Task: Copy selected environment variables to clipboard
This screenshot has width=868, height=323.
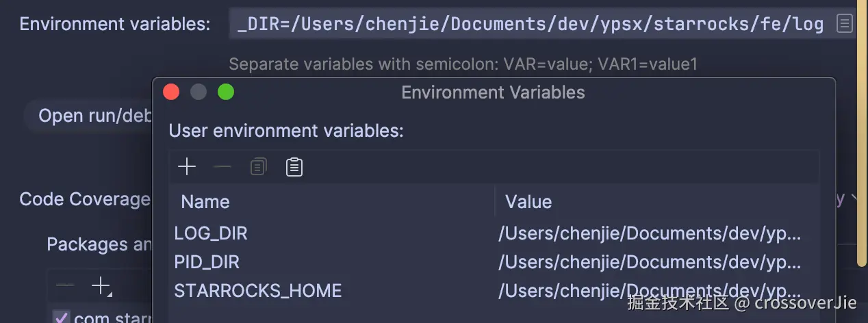Action: pyautogui.click(x=258, y=167)
